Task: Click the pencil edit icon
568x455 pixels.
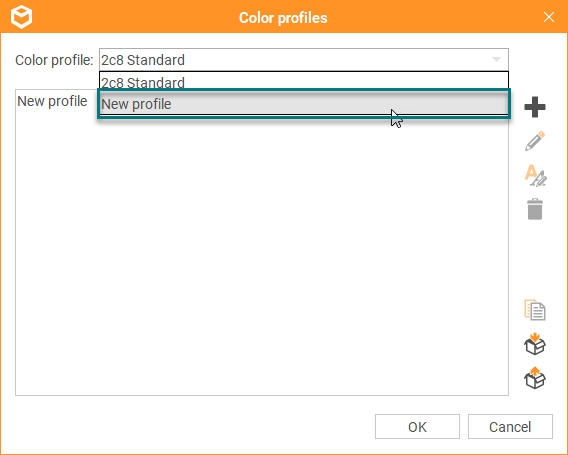Action: [535, 141]
